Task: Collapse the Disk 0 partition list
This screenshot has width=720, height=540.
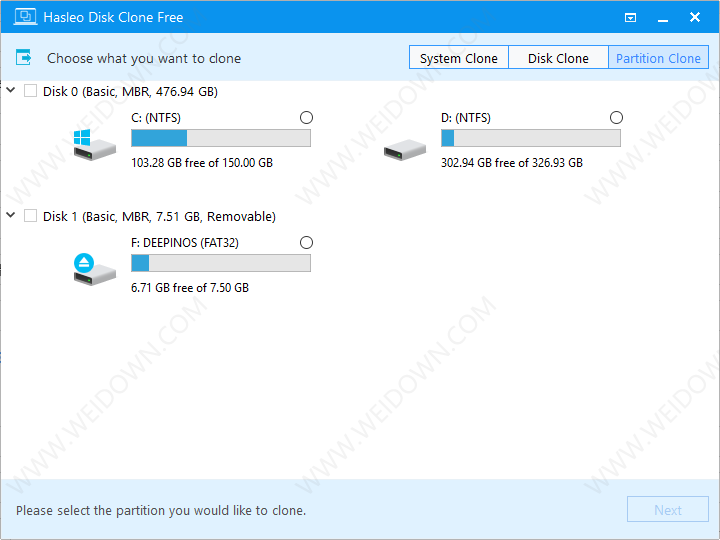Action: coord(11,90)
